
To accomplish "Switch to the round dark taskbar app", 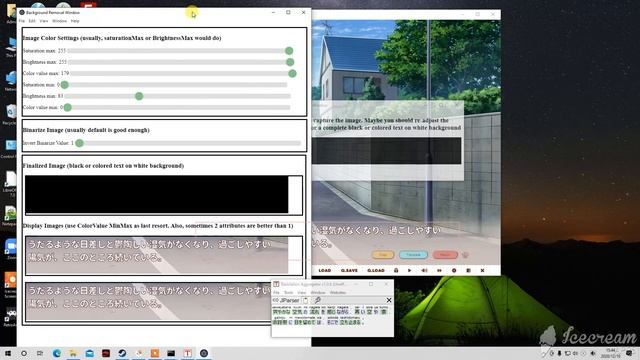I will [x=204, y=353].
